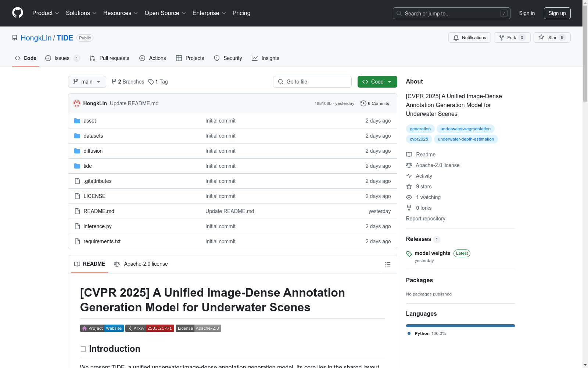The height and width of the screenshot is (368, 588).
Task: View 2 Branches link
Action: pyautogui.click(x=128, y=82)
